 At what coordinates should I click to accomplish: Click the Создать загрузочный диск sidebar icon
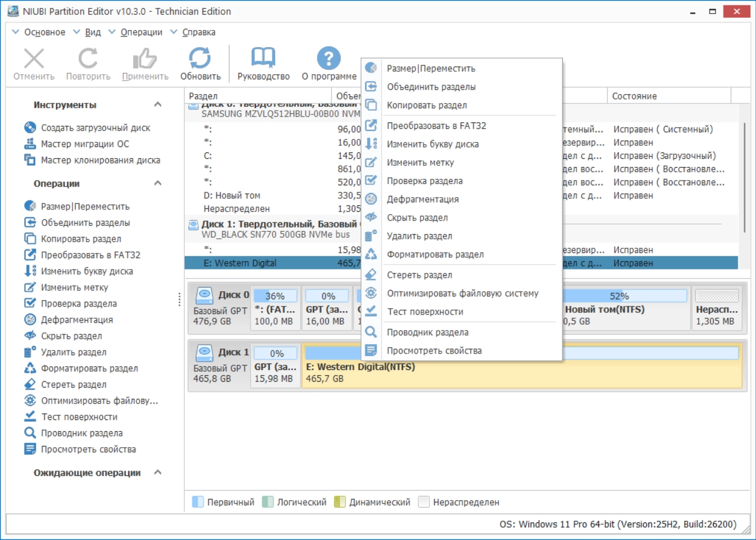[x=30, y=128]
